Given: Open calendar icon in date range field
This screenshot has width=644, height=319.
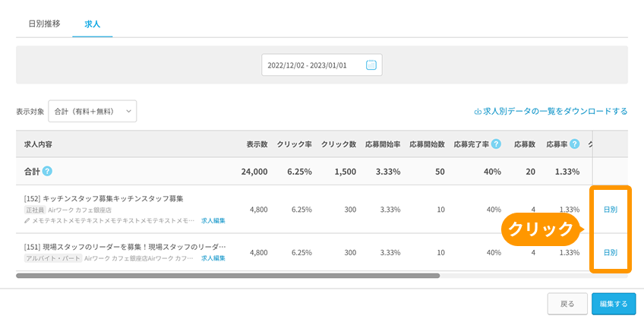Looking at the screenshot, I should 371,65.
